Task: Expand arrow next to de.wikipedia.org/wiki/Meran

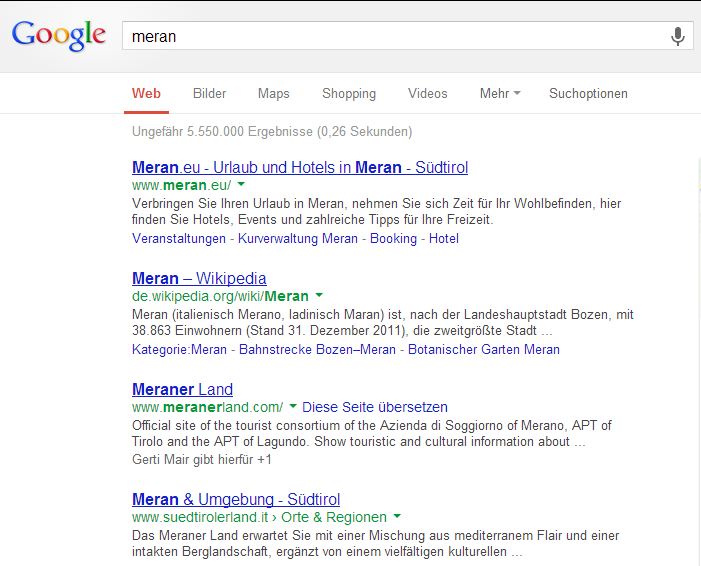Action: point(319,295)
